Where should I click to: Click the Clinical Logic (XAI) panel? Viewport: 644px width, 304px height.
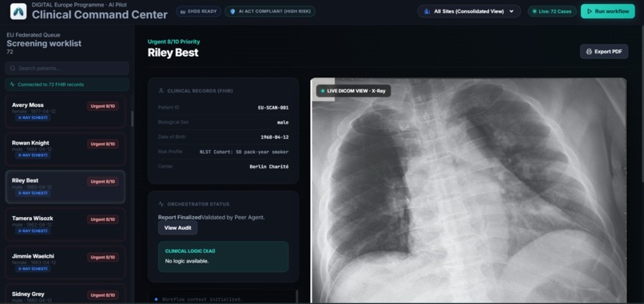coord(223,256)
